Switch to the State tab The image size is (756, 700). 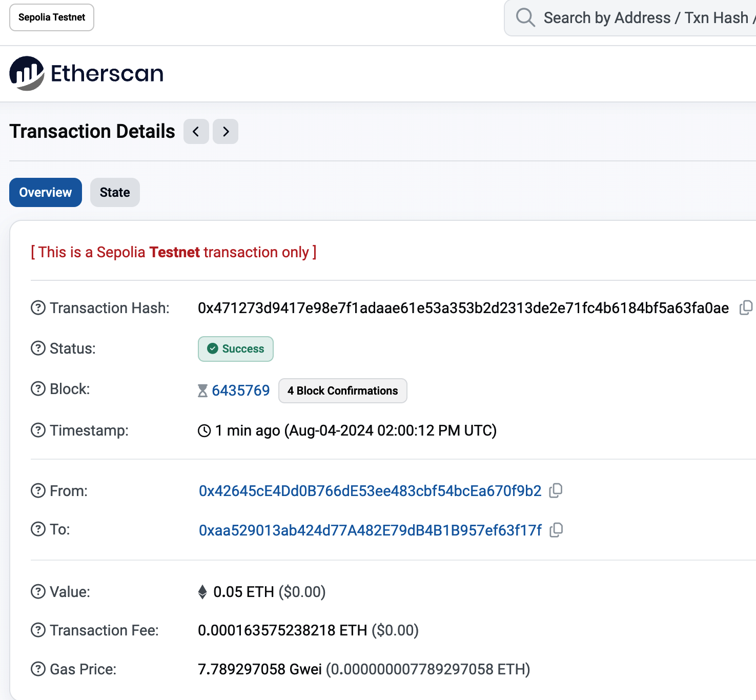click(115, 192)
